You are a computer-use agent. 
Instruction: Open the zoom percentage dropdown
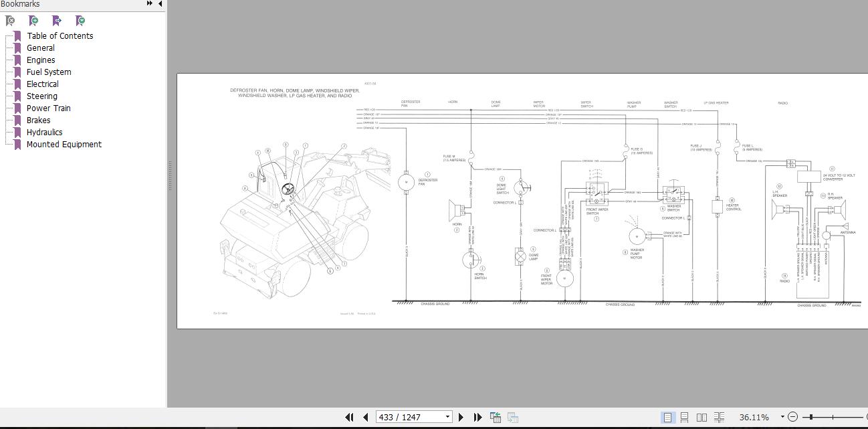[782, 416]
